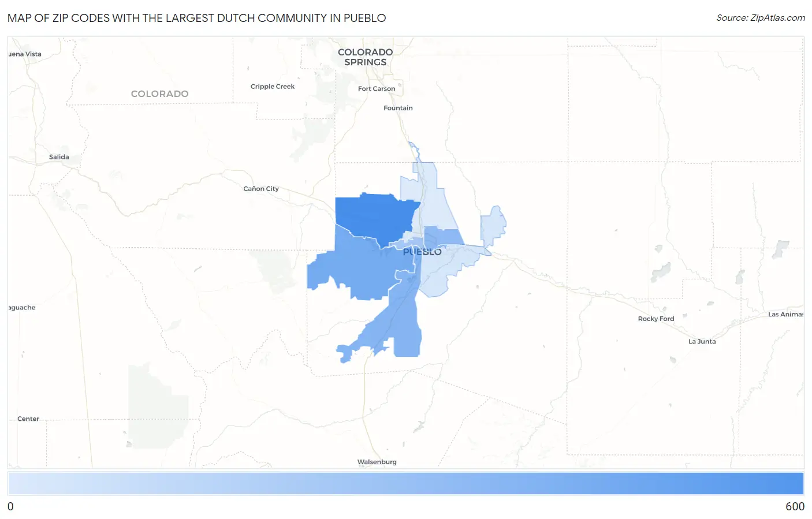Select the Center town label

pyautogui.click(x=28, y=419)
